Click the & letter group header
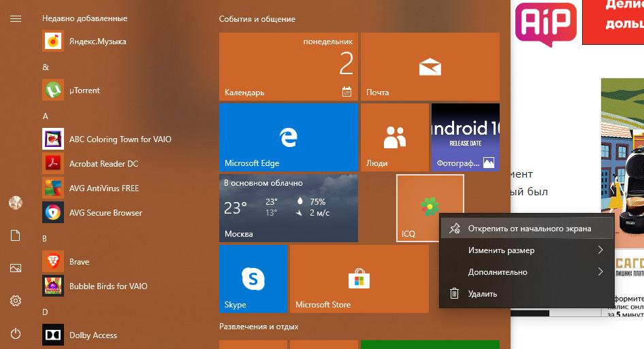The height and width of the screenshot is (349, 644). [x=46, y=67]
